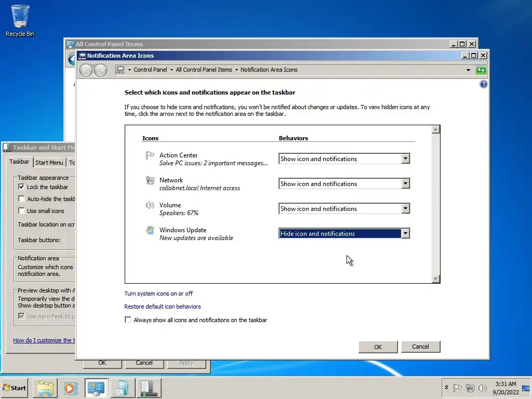Click the Action Center flag icon in list
Screen dimensions: 532x399
150,155
